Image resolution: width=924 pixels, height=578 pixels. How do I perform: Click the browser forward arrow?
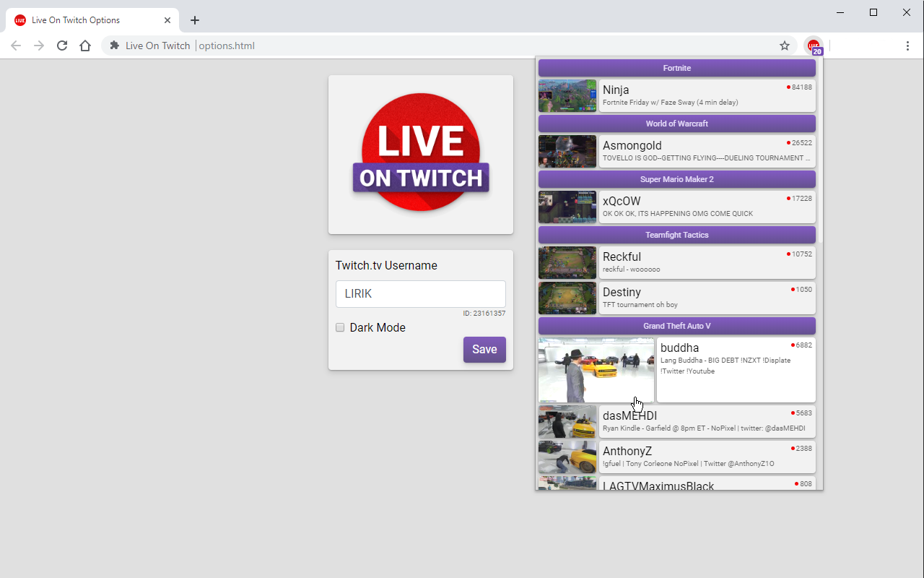(39, 46)
